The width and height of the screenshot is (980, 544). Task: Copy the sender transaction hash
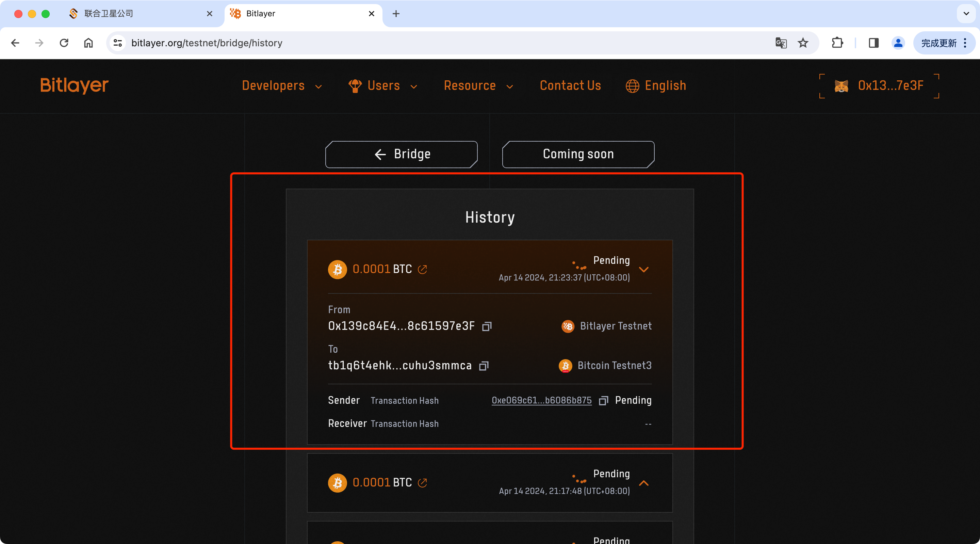603,400
